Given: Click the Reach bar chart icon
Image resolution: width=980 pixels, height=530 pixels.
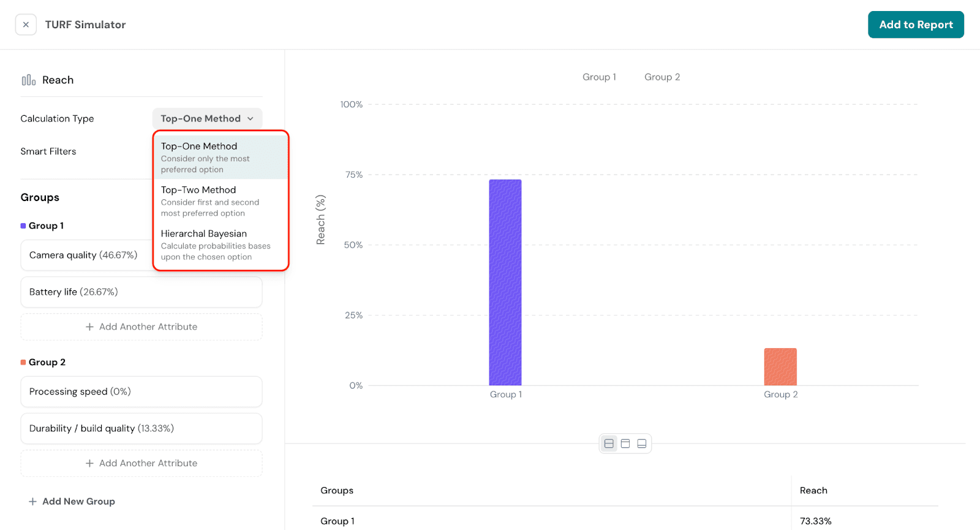Looking at the screenshot, I should (x=29, y=80).
